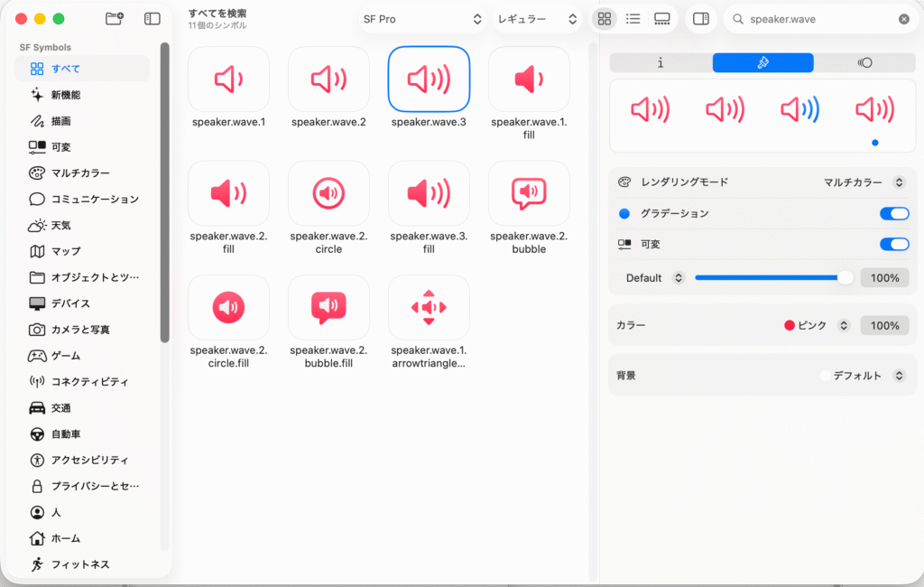The image size is (924, 587).
Task: Switch to the info inspector tab
Action: click(661, 62)
